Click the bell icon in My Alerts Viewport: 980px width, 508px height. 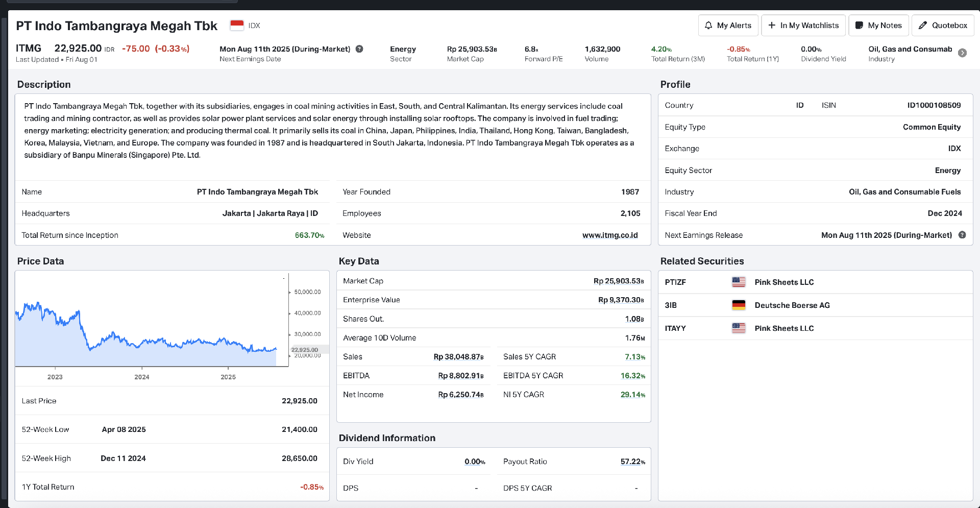click(708, 26)
